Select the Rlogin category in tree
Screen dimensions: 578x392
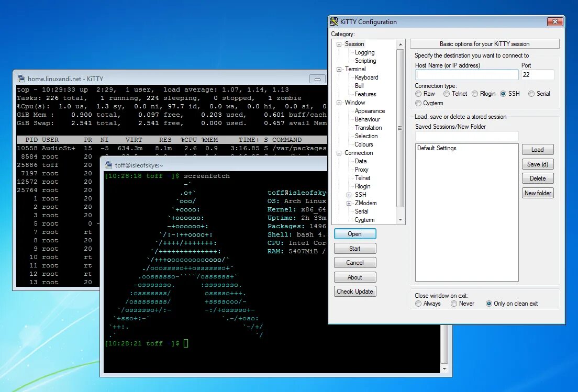click(x=362, y=186)
